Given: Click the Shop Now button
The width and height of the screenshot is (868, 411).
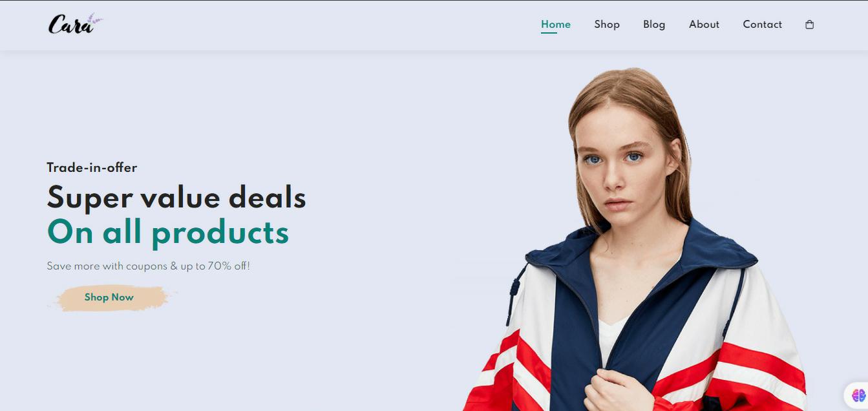Looking at the screenshot, I should point(109,297).
